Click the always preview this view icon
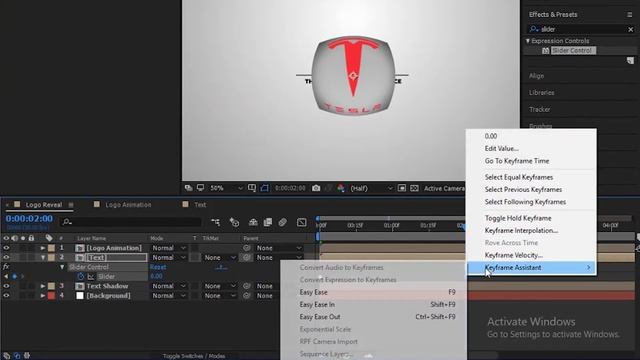640x360 pixels. point(188,188)
